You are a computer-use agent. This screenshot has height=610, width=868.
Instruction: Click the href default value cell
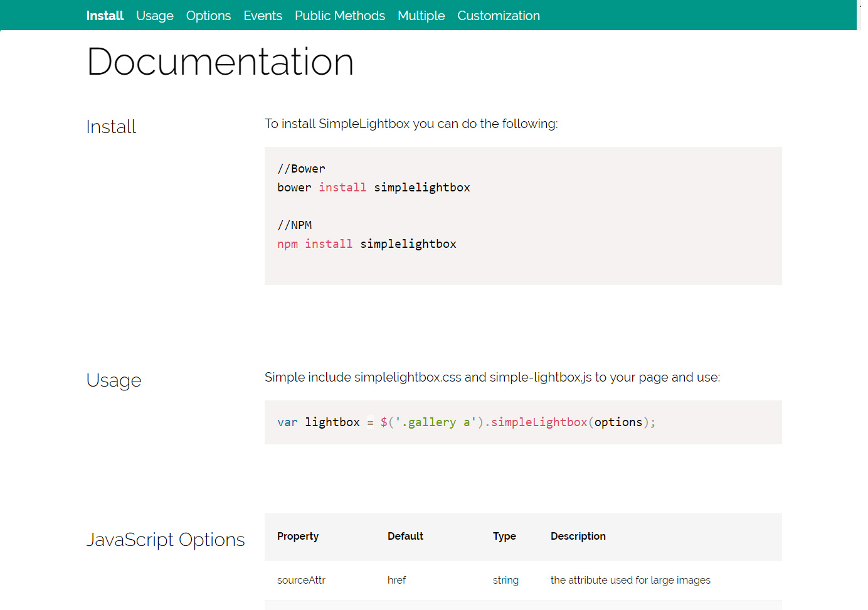point(396,581)
